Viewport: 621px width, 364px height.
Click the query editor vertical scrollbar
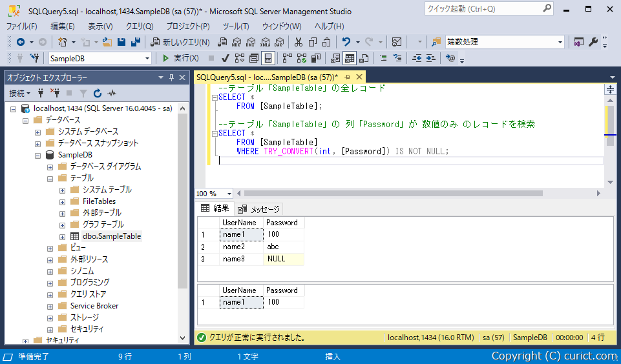610,126
